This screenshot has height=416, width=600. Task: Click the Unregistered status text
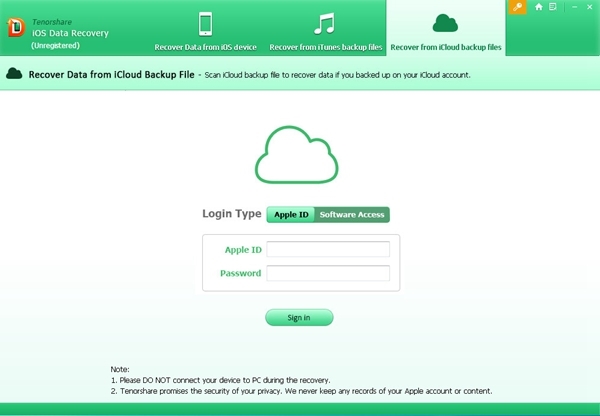point(59,45)
